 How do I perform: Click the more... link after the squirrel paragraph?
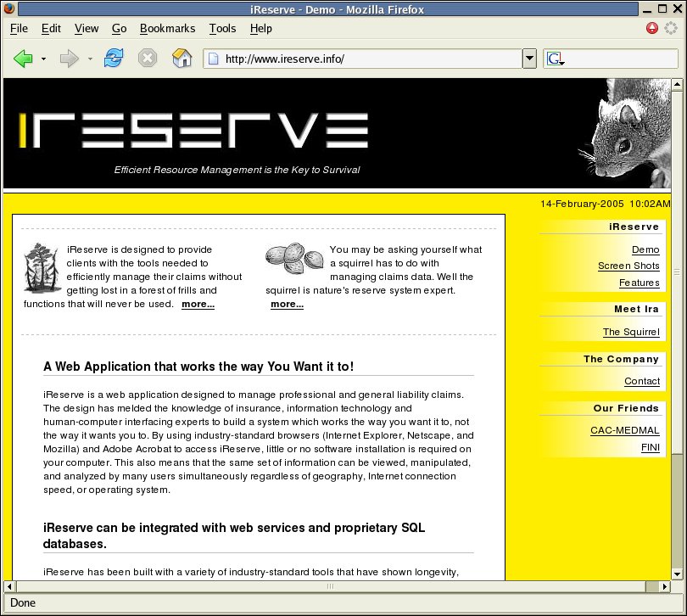point(287,305)
